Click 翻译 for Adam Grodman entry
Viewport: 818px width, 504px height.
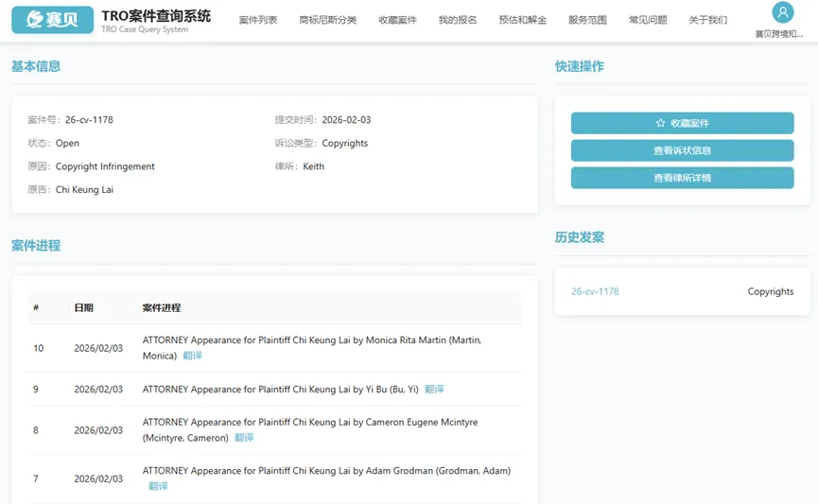click(x=158, y=486)
